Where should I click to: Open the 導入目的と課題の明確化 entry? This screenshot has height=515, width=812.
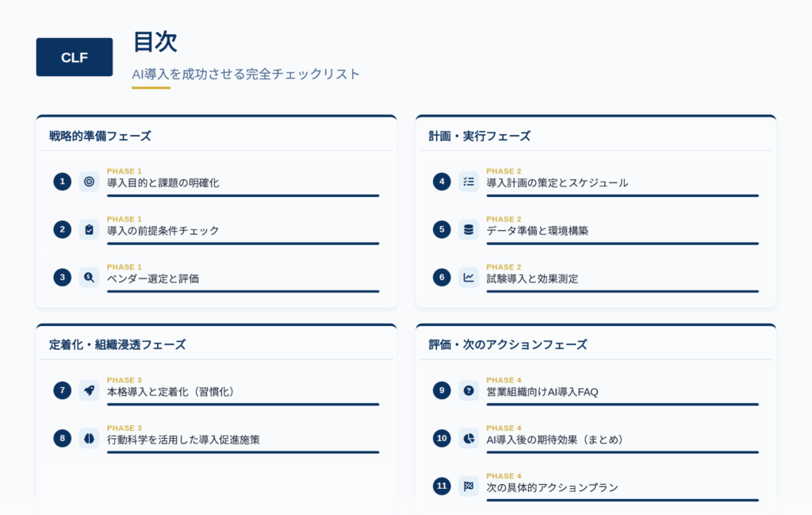216,182
